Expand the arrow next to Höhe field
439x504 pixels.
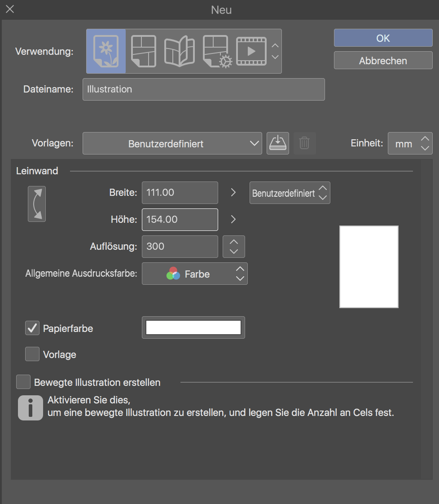tap(233, 220)
